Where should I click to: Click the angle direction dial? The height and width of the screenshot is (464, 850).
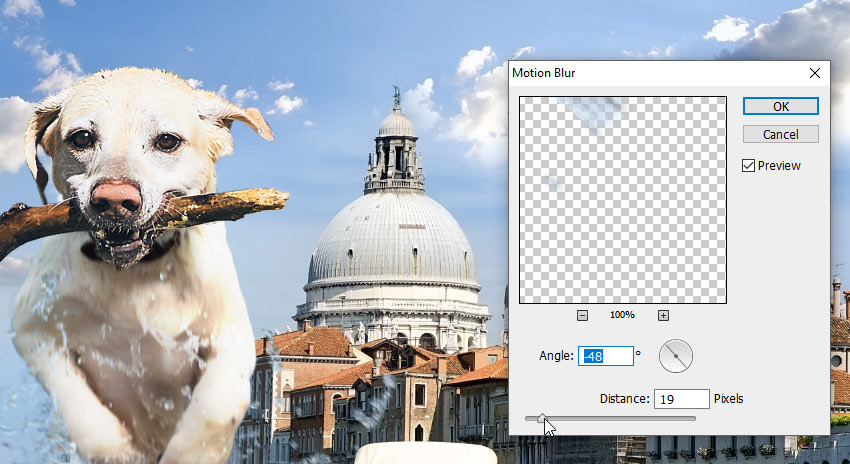[x=675, y=356]
